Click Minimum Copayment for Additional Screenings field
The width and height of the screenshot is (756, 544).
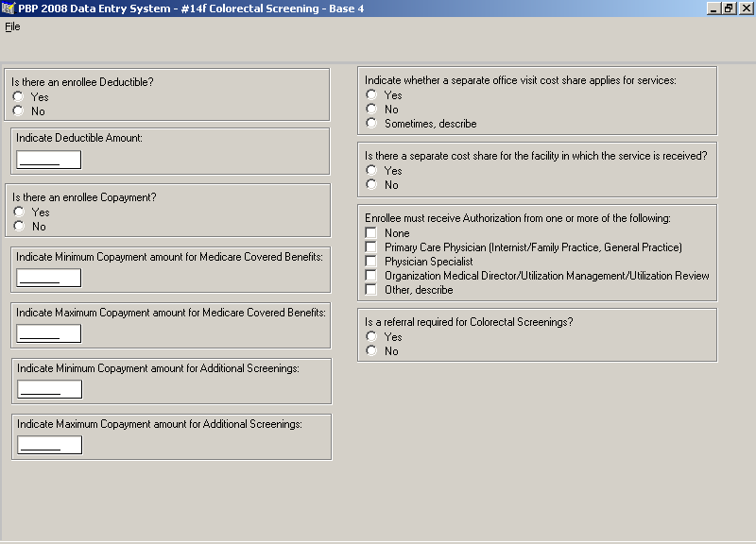(x=50, y=389)
